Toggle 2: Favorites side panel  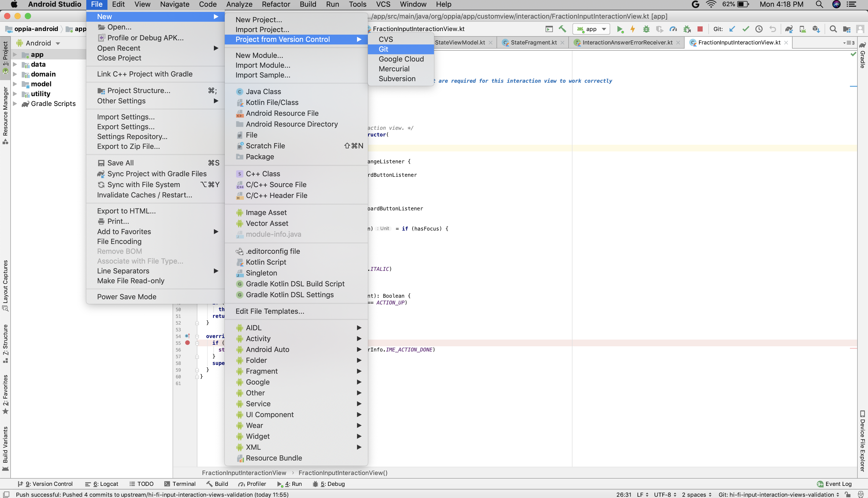(5, 394)
